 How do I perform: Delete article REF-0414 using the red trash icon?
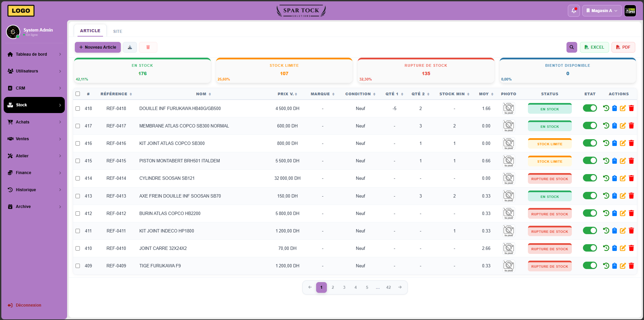point(631,178)
